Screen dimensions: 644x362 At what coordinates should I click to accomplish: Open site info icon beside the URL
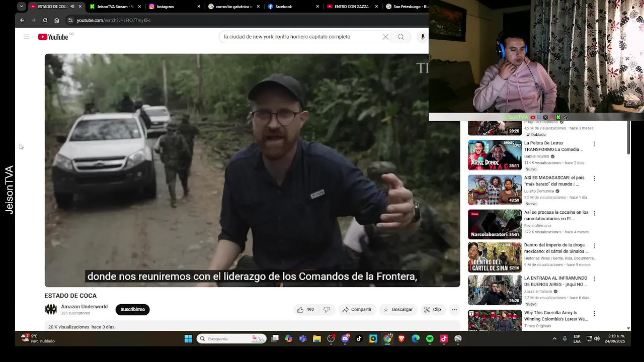coord(70,20)
